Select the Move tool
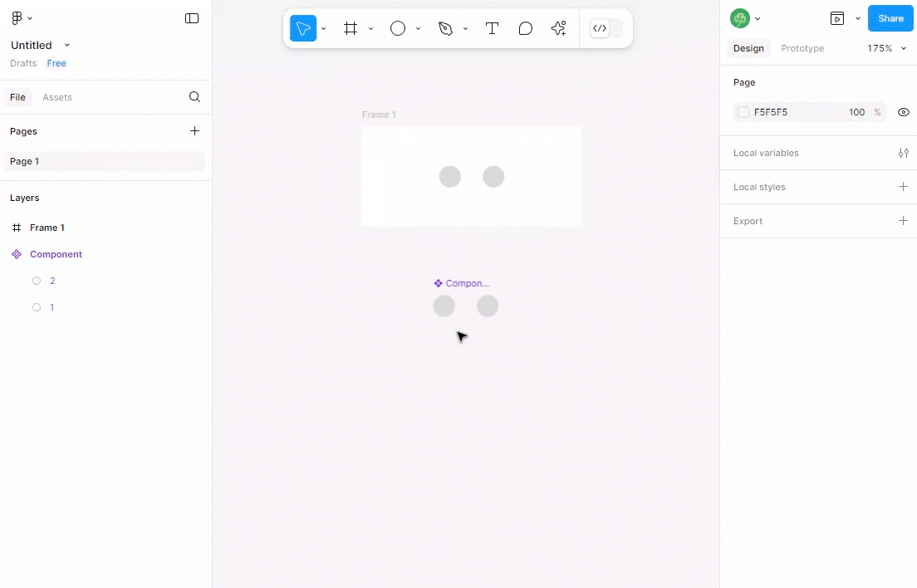917x588 pixels. (x=303, y=28)
